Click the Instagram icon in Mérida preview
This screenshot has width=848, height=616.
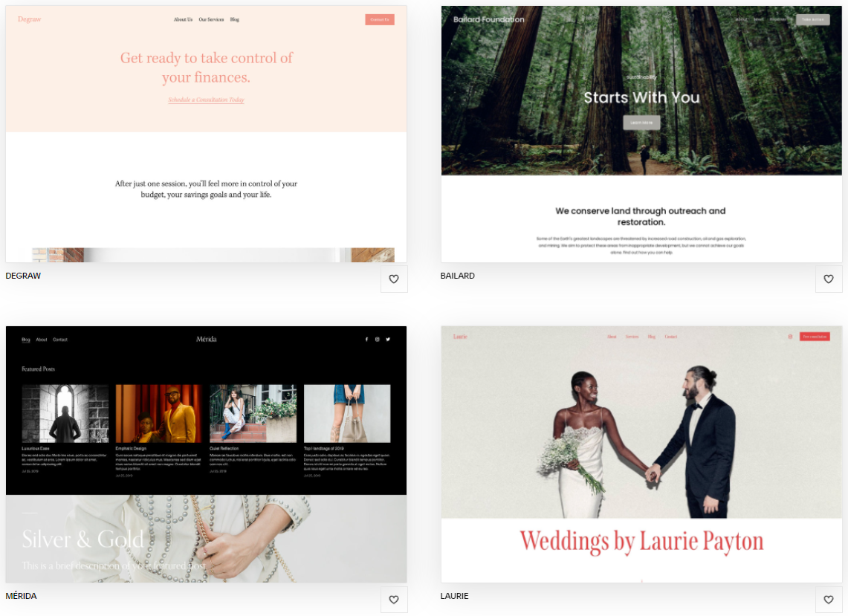pyautogui.click(x=378, y=340)
